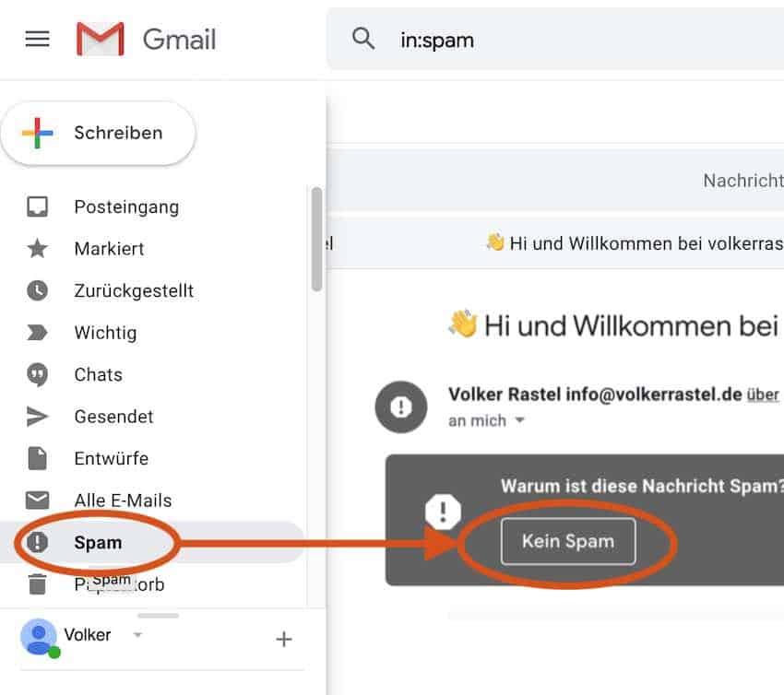Open the Posteingang folder
Viewport: 784px width, 695px height.
coord(126,206)
